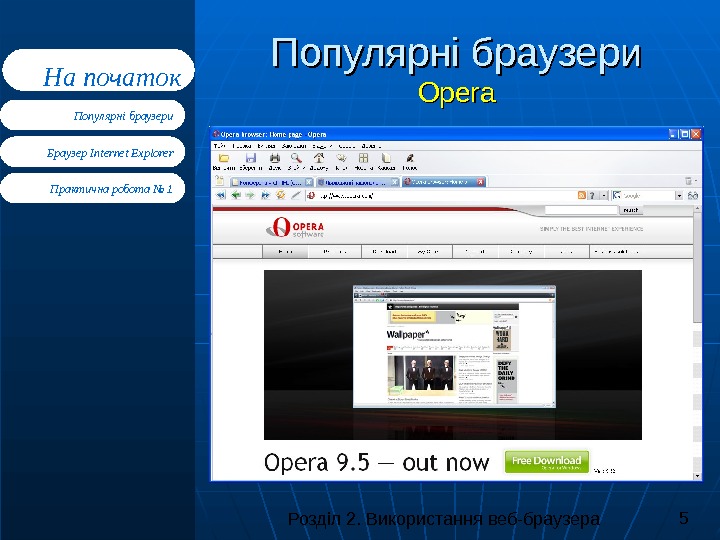Click the Panels icon next to Home

click(341, 158)
